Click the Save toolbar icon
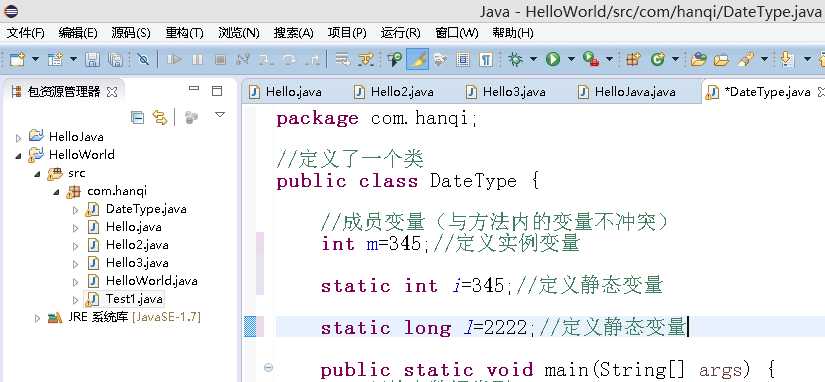 pyautogui.click(x=92, y=59)
